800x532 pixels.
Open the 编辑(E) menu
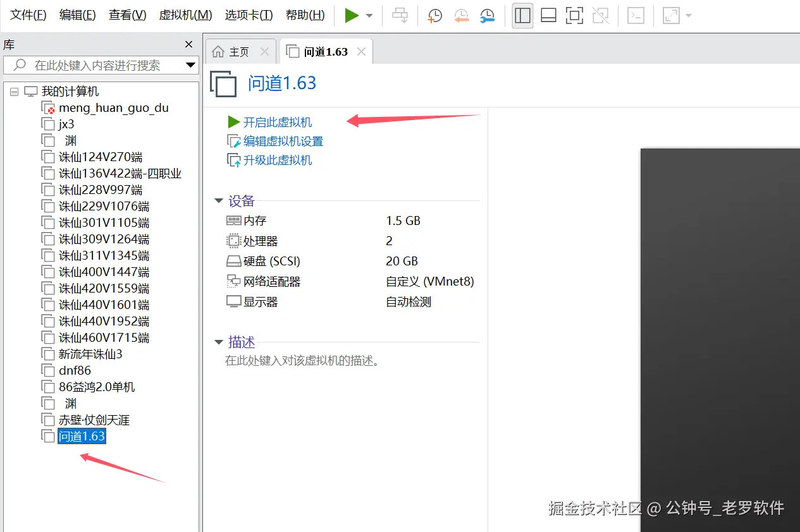(x=77, y=15)
